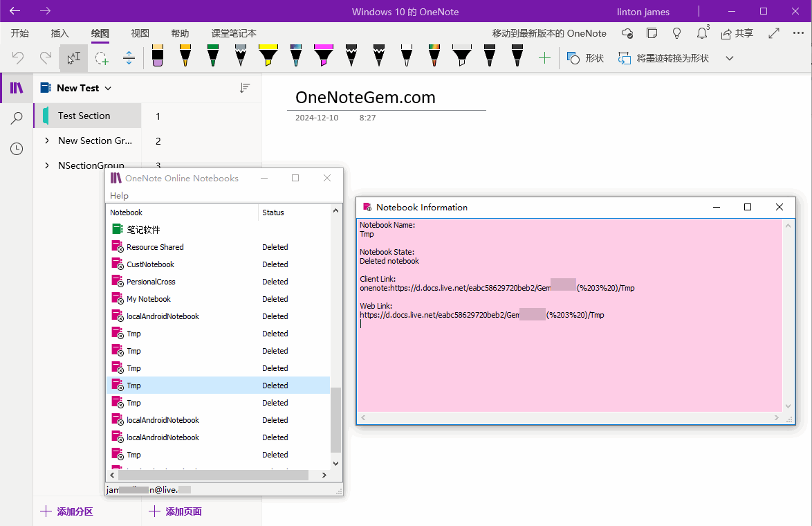
Task: Select the 绘图 tab
Action: click(100, 33)
